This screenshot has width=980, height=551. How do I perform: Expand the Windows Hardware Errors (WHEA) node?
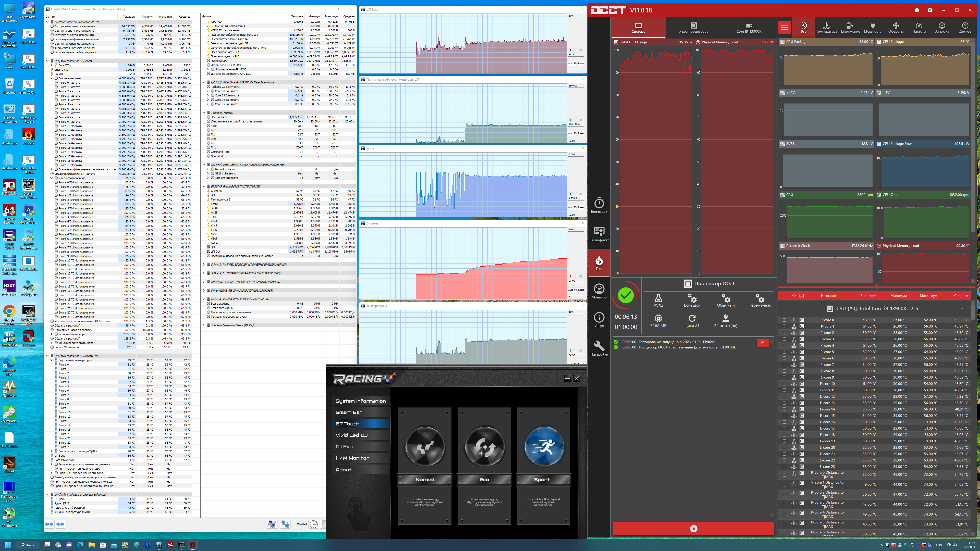(204, 325)
